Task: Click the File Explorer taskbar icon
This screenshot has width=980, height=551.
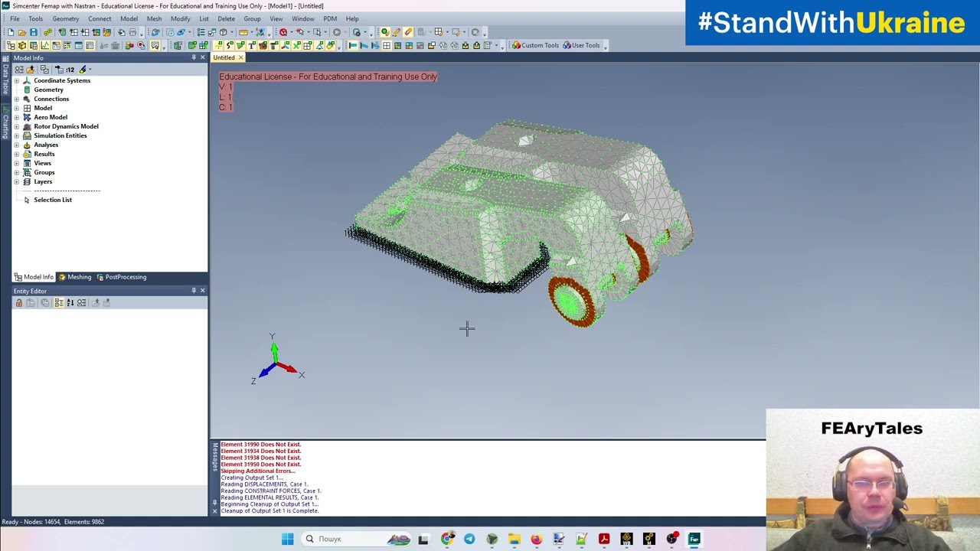Action: tap(514, 539)
